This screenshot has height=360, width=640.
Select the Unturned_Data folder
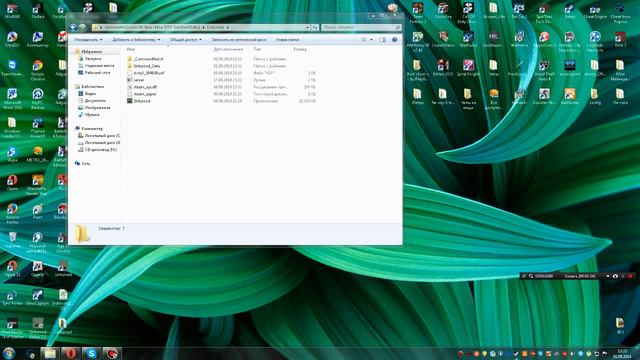[144, 66]
